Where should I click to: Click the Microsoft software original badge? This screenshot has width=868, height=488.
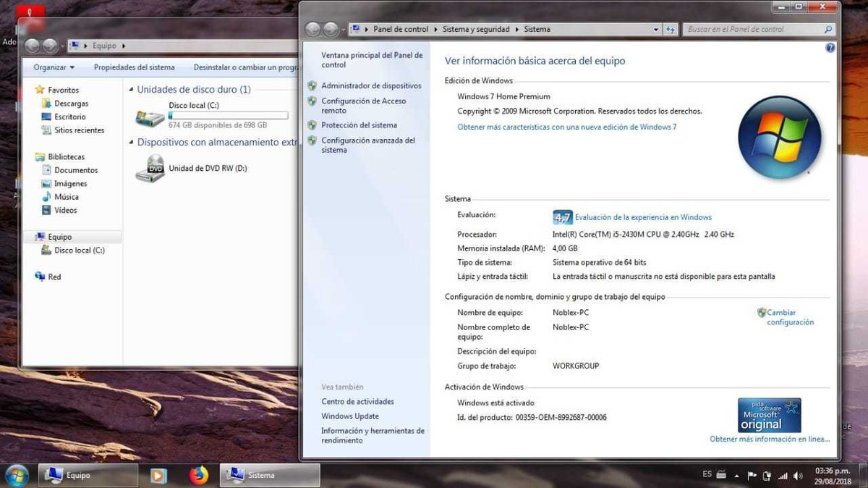[x=769, y=415]
